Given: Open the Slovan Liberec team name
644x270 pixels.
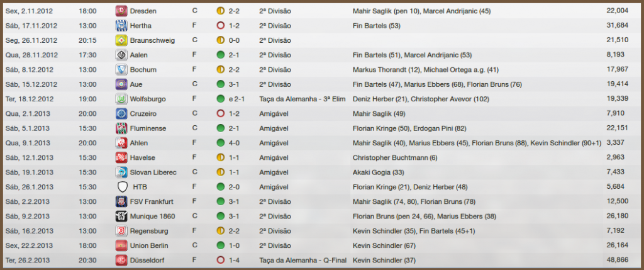Looking at the screenshot, I should coord(155,172).
